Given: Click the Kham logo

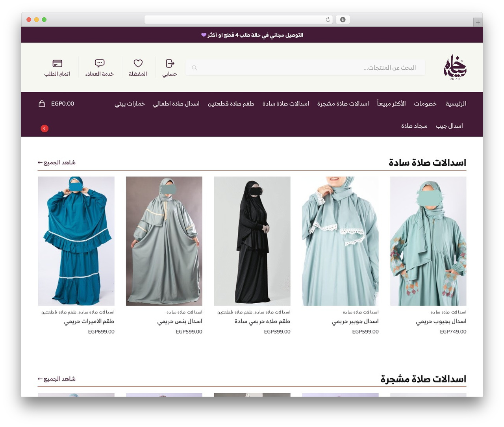Looking at the screenshot, I should click(x=455, y=67).
